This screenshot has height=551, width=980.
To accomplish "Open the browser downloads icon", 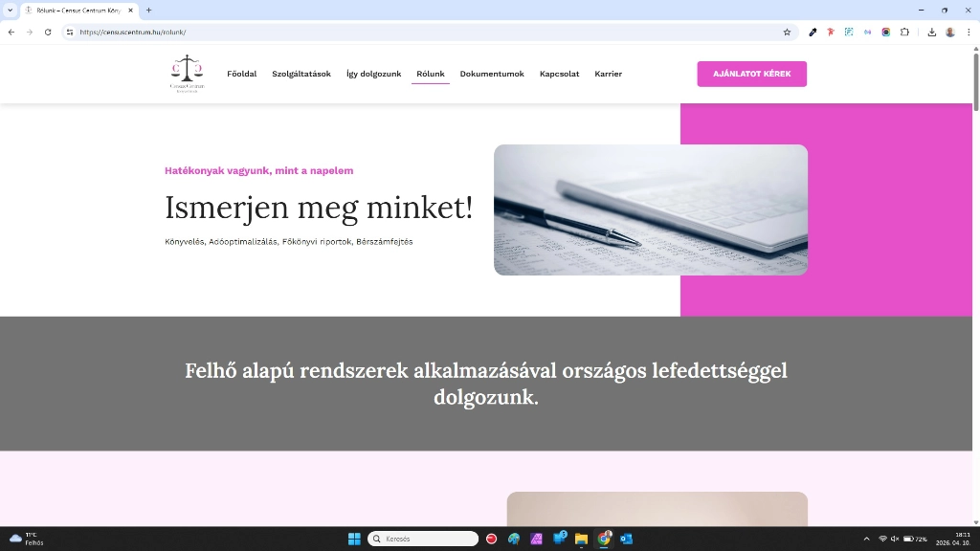I will click(x=931, y=32).
